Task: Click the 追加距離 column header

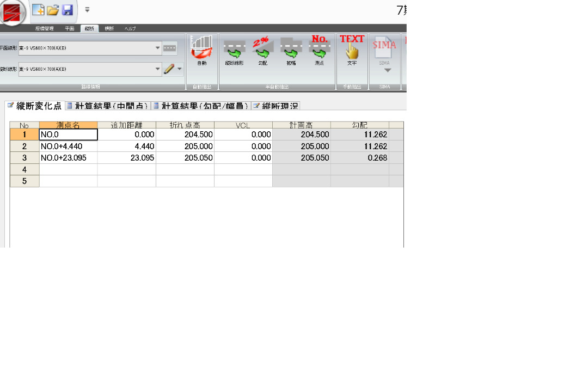Action: coord(127,125)
